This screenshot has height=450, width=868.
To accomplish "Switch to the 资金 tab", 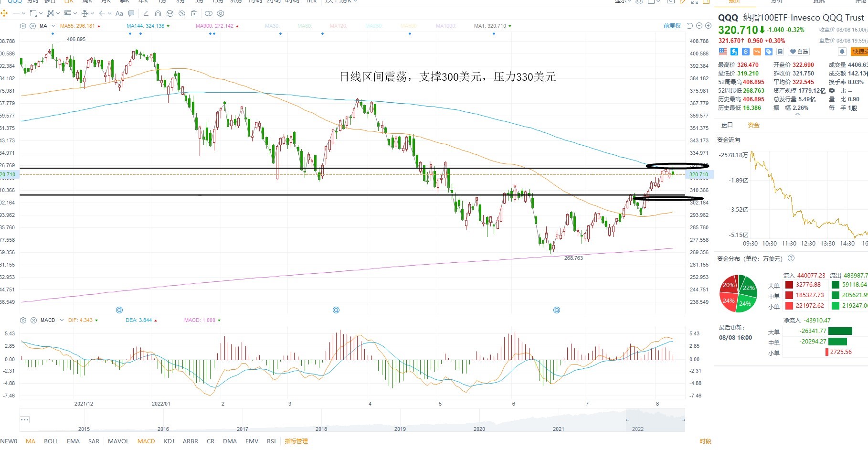I will [x=753, y=125].
